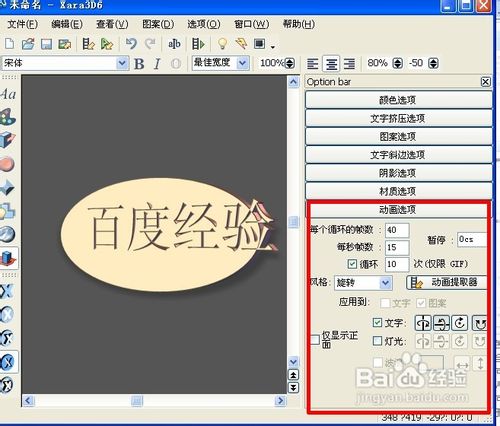Open the 最佳宽度 width dropdown

coord(243,63)
